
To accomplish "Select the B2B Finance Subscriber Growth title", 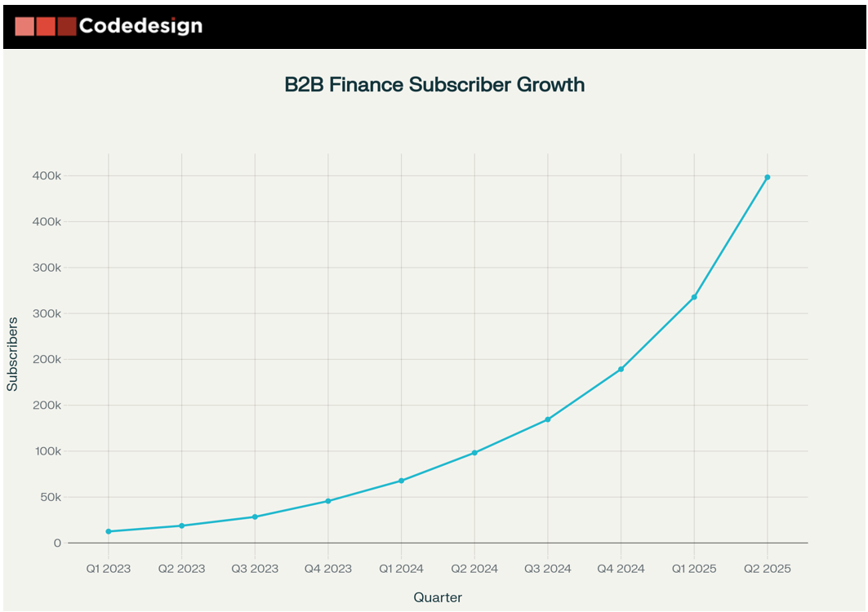I will [434, 84].
